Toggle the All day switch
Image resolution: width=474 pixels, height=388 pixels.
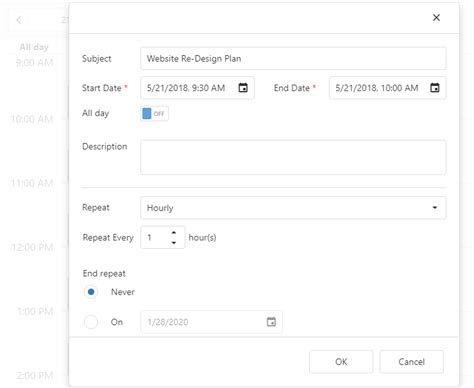(155, 114)
